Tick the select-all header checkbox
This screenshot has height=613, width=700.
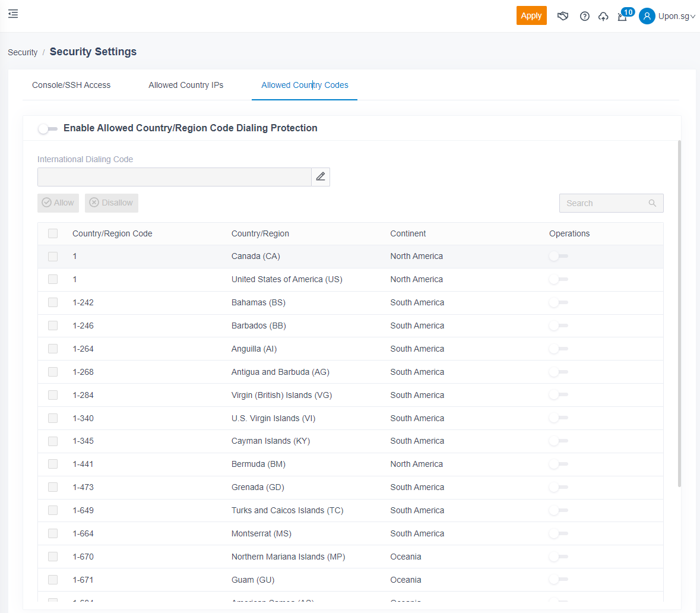click(x=53, y=233)
